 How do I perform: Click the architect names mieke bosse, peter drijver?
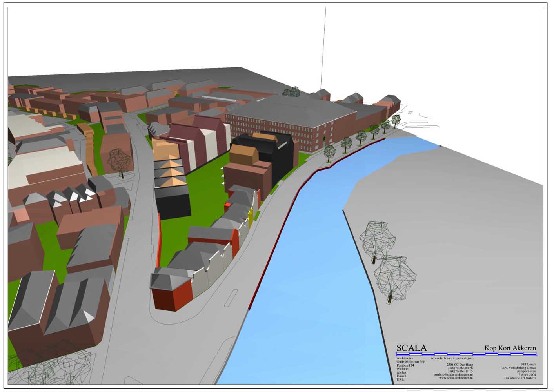(452, 358)
